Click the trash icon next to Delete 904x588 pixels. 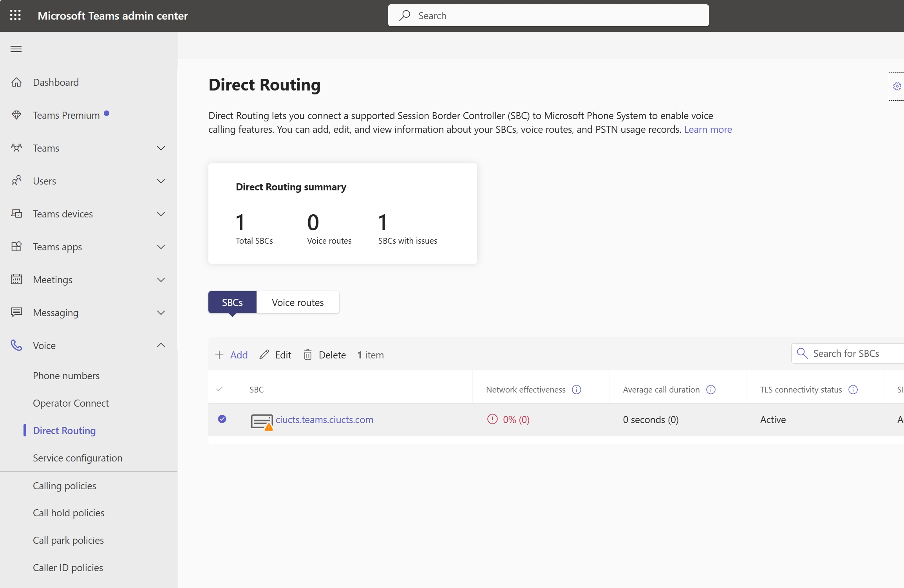point(308,355)
